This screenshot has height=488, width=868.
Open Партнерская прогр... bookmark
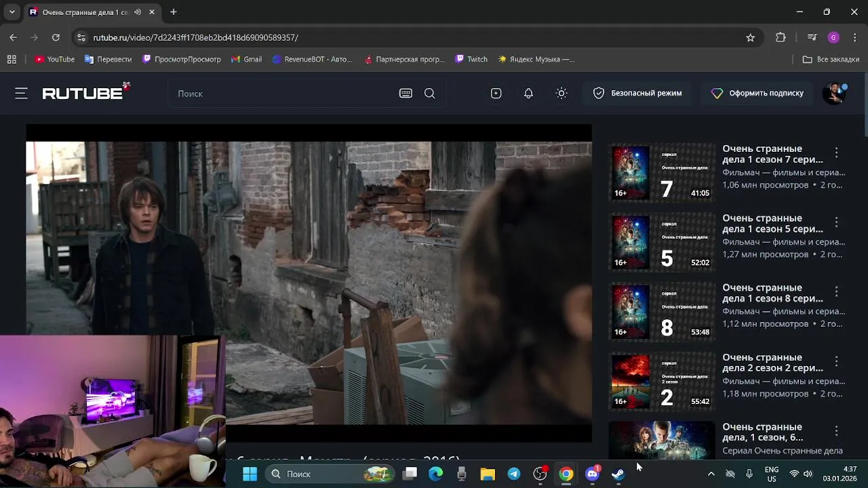pyautogui.click(x=404, y=59)
